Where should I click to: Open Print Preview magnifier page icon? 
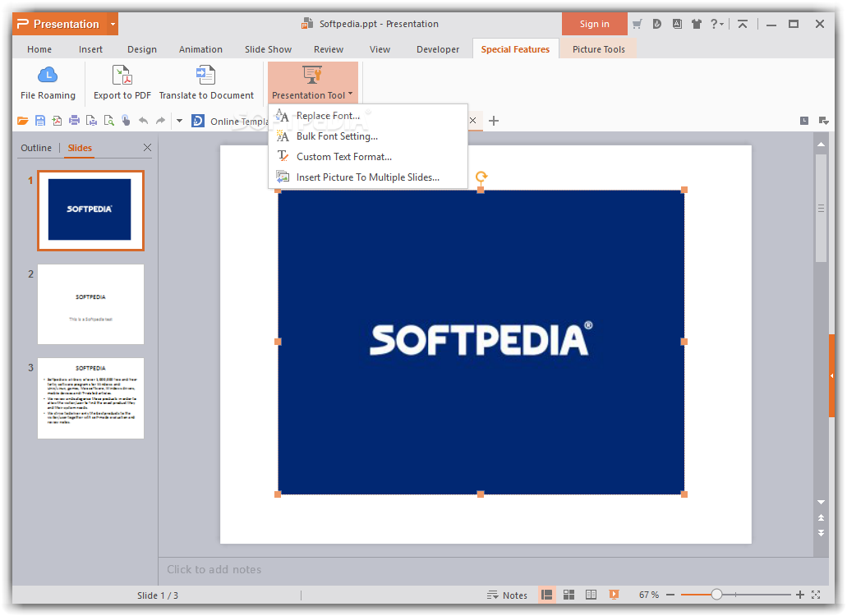pos(108,121)
